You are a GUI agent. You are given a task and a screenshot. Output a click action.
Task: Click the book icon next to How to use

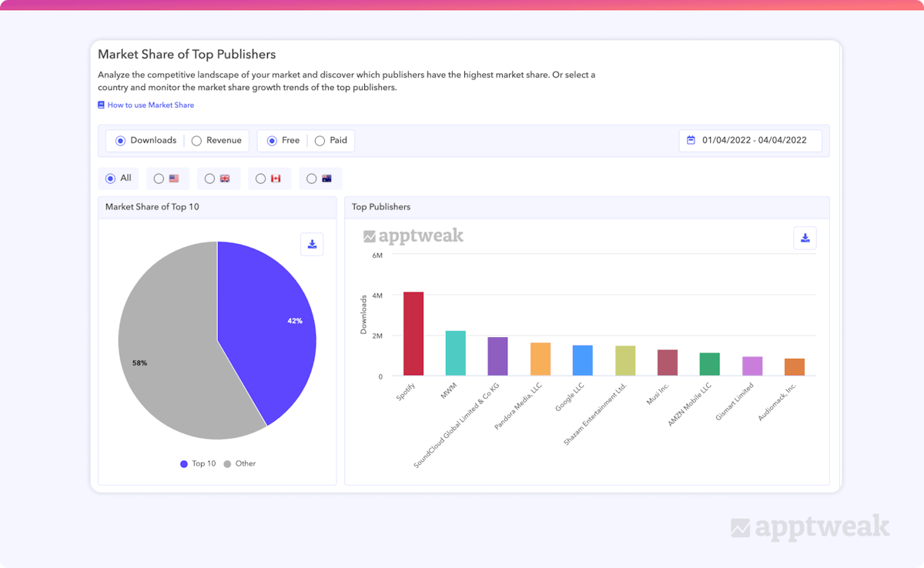(x=101, y=105)
